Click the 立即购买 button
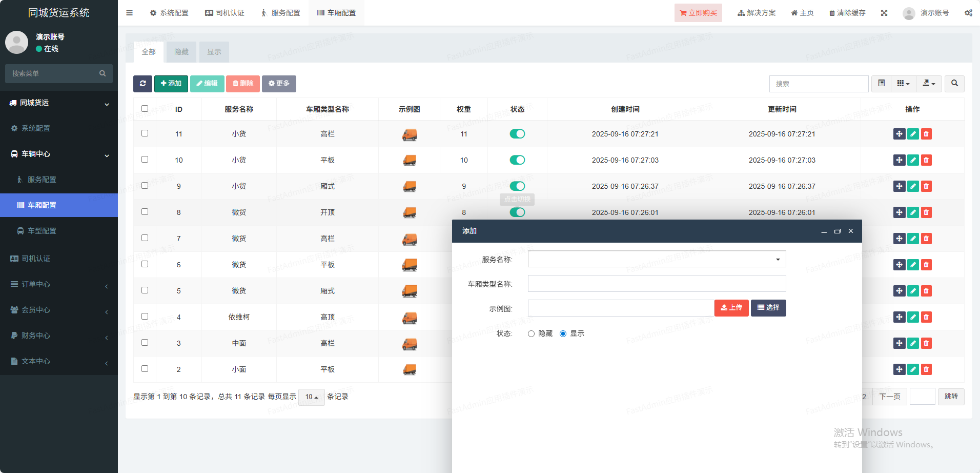Image resolution: width=980 pixels, height=473 pixels. click(x=698, y=13)
